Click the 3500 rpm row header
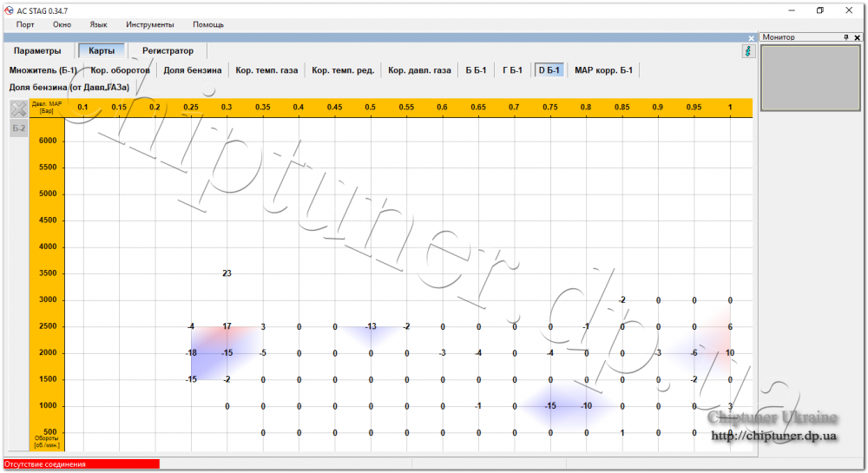868x473 pixels. coord(48,273)
